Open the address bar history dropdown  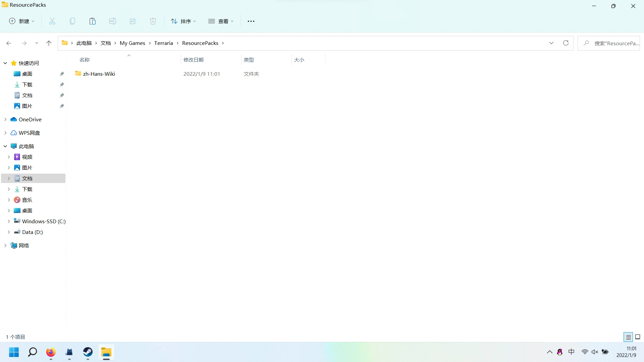(551, 43)
